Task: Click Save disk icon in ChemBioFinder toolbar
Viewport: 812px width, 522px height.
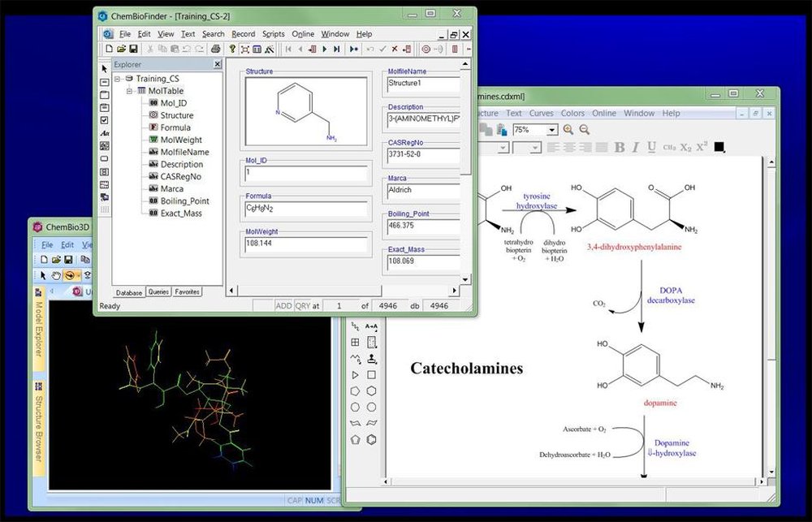Action: 133,50
